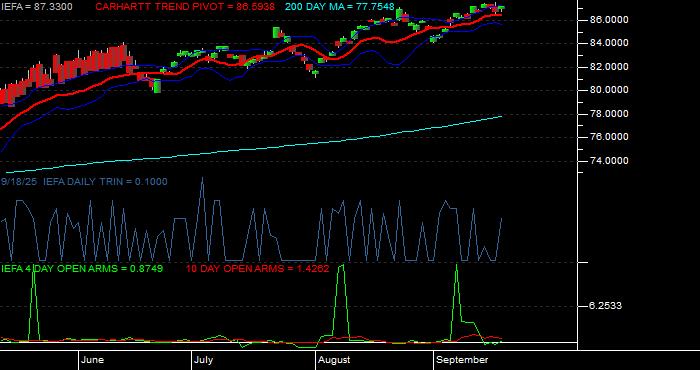This screenshot has height=370, width=700.
Task: Select the 9/18/25 IEFA DAILY TRIN = 0.1000 label
Action: pos(84,182)
